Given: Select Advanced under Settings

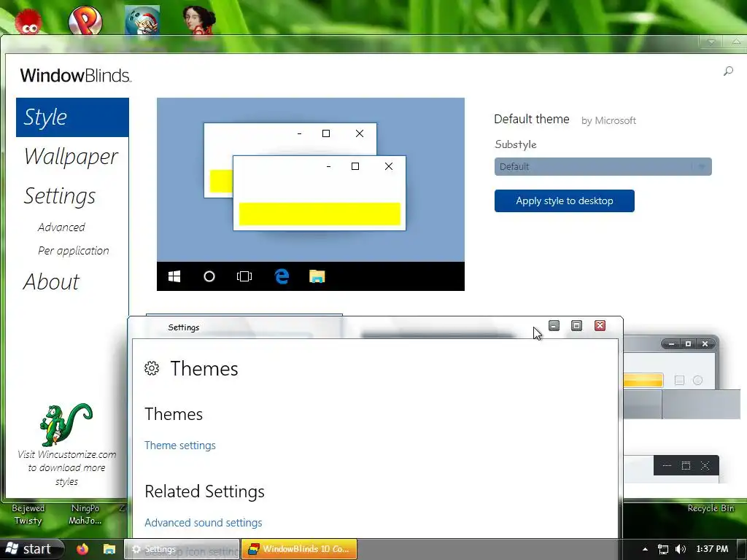Looking at the screenshot, I should [61, 227].
